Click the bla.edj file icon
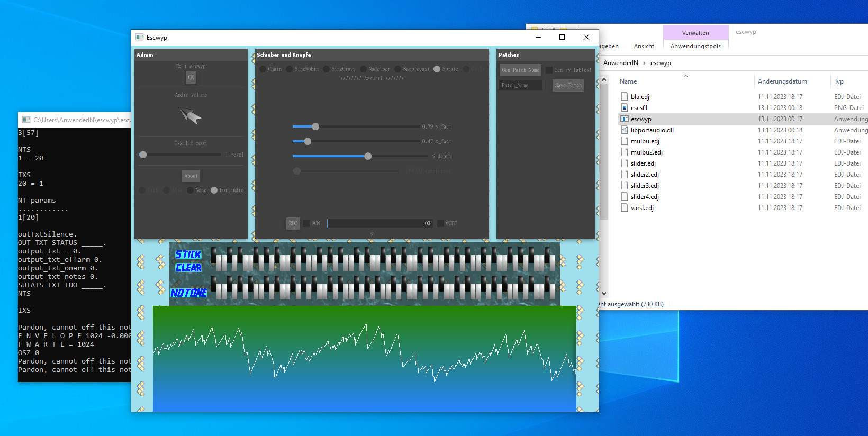Screen dimensions: 868x436 pos(625,97)
